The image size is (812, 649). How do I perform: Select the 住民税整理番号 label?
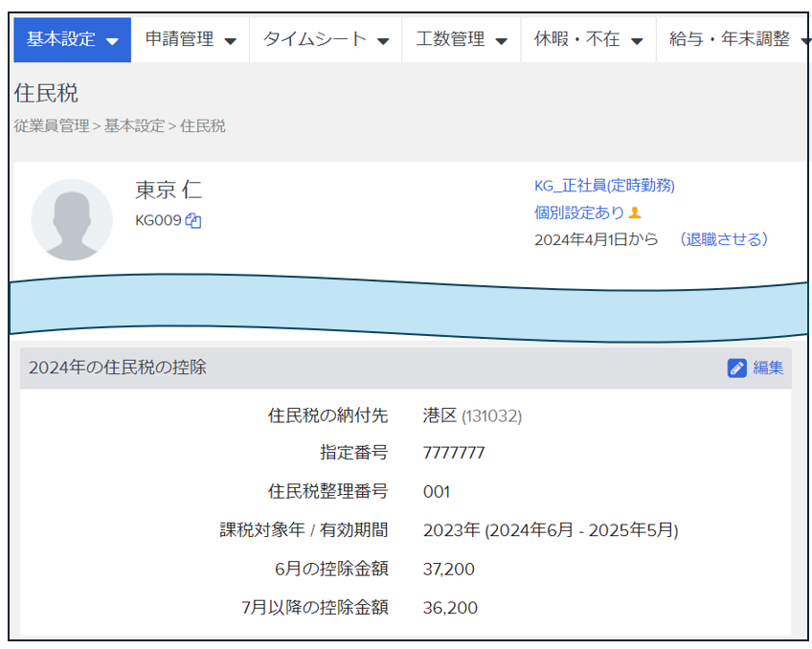pyautogui.click(x=327, y=492)
